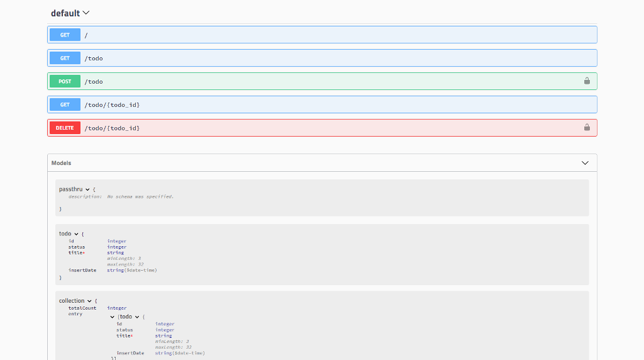
Task: Click the GET badge for /todo/{todo_id}
Action: (x=65, y=104)
